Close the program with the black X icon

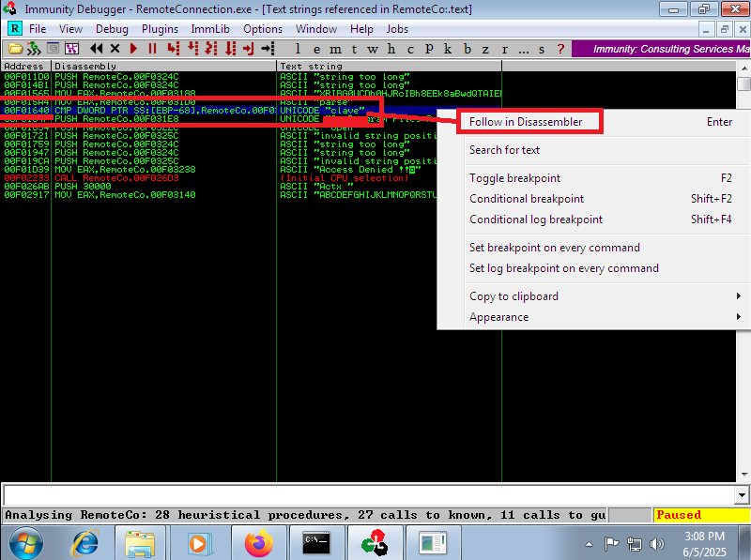pos(115,49)
